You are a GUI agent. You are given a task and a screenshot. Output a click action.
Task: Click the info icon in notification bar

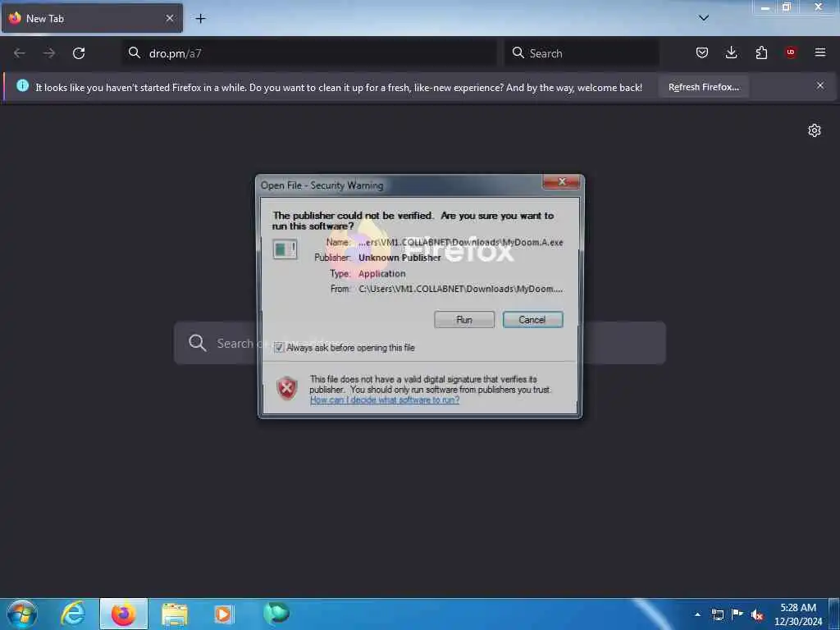22,85
